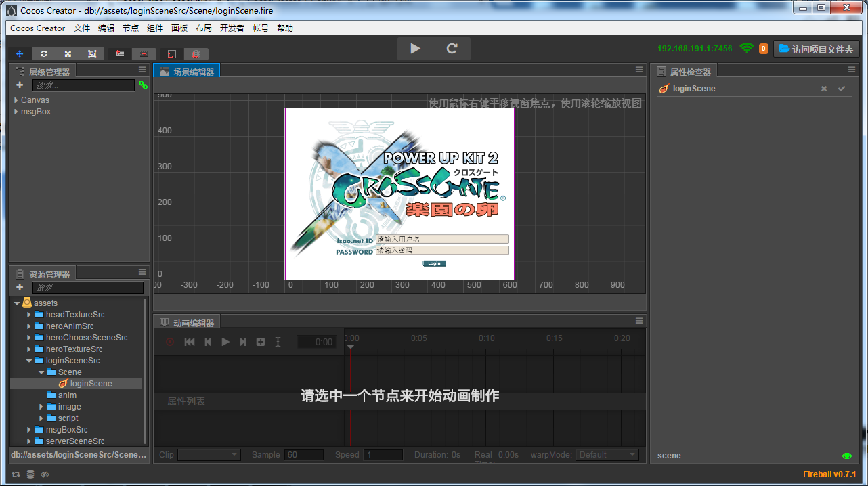The width and height of the screenshot is (868, 486).
Task: Click the preview play button
Action: pos(415,49)
